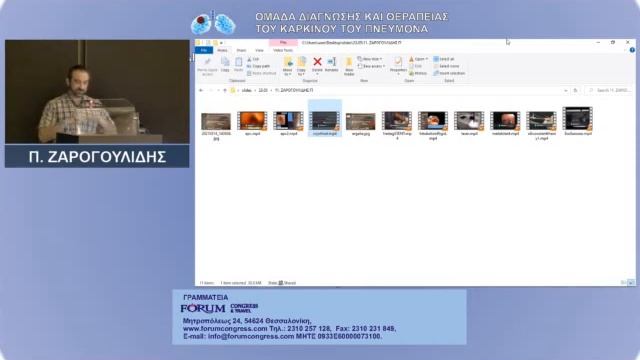This screenshot has width=640, height=360.
Task: Switch to the View ribbon tab
Action: point(259,50)
